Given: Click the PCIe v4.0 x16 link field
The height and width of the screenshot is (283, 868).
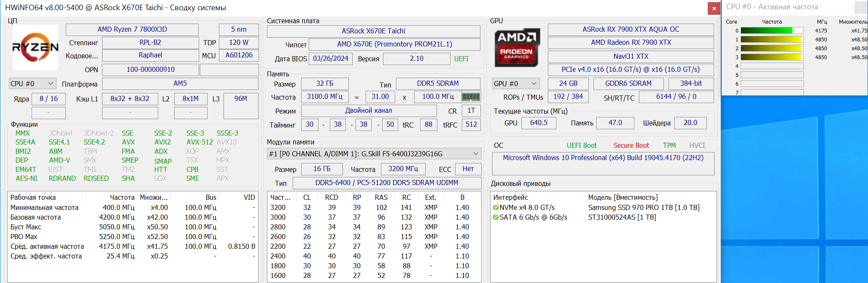Looking at the screenshot, I should 631,70.
